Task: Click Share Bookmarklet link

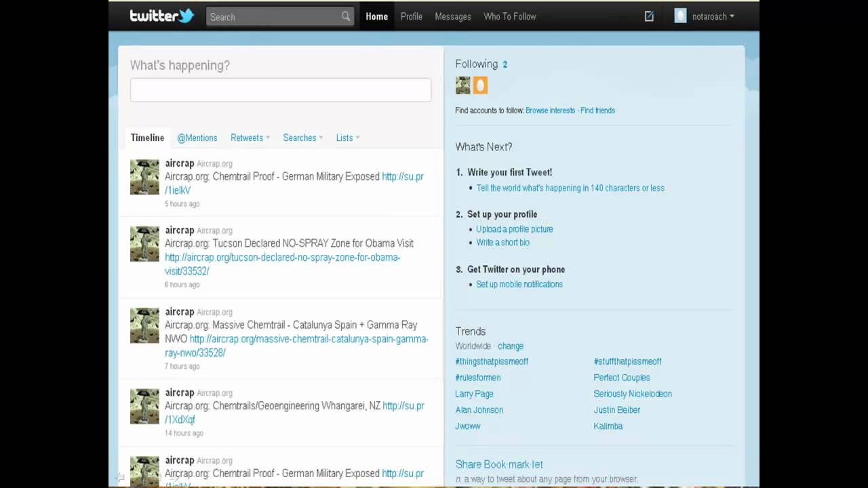Action: tap(499, 465)
